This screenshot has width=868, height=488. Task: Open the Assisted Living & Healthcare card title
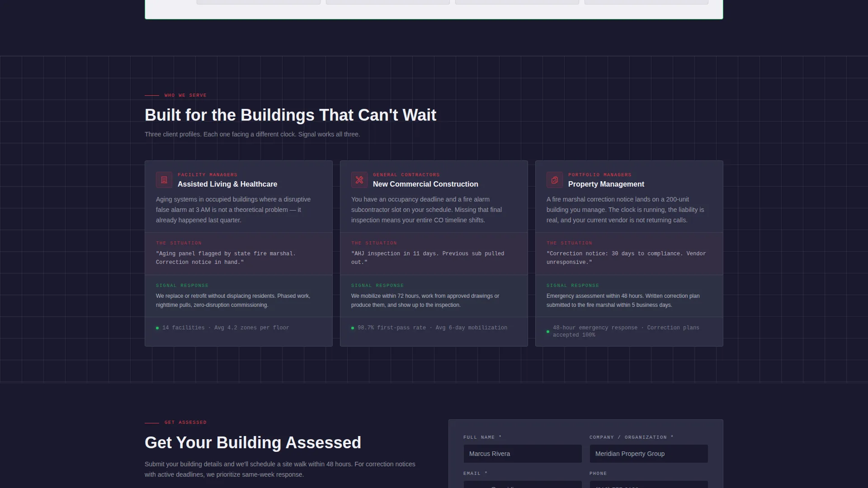coord(227,184)
